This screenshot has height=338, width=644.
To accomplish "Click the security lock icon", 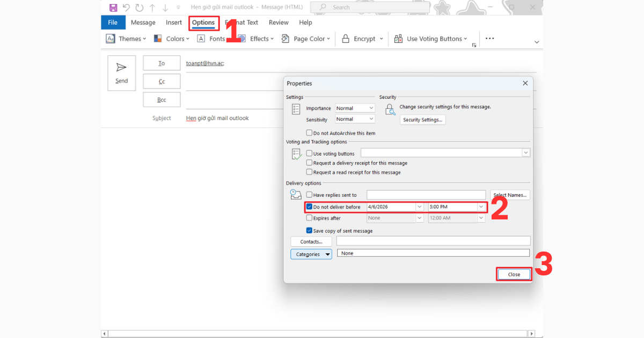I will point(391,109).
